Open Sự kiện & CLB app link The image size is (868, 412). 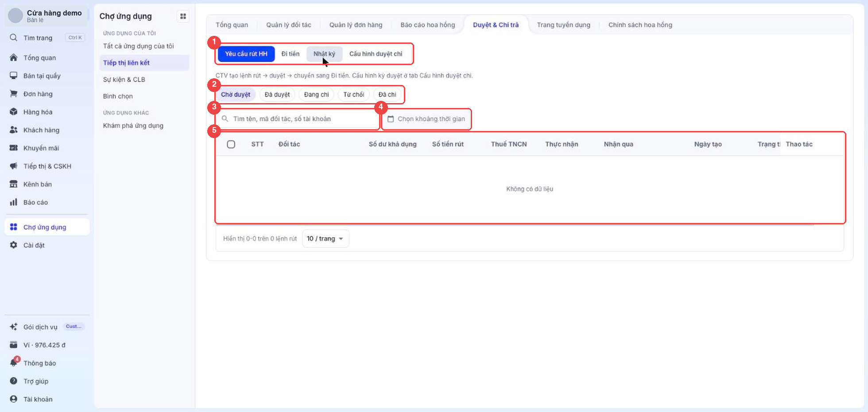124,80
